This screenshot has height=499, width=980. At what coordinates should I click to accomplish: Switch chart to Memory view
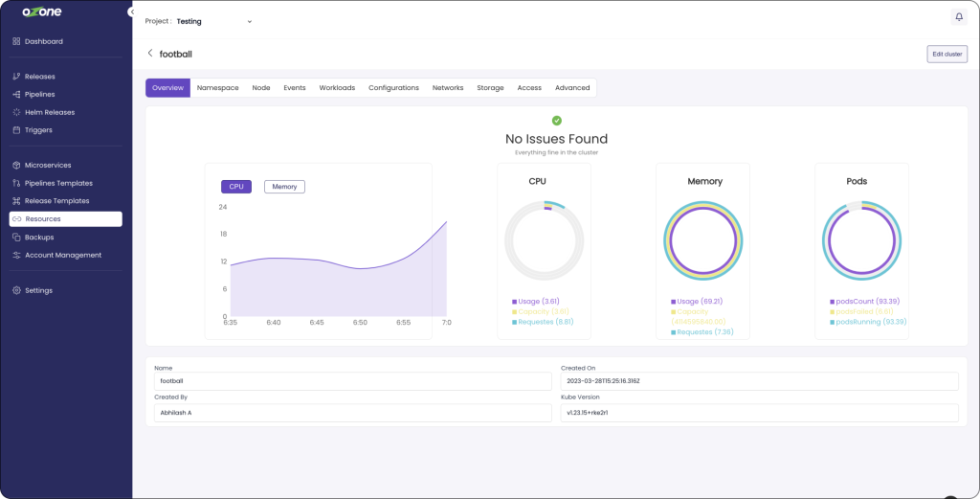pos(284,187)
